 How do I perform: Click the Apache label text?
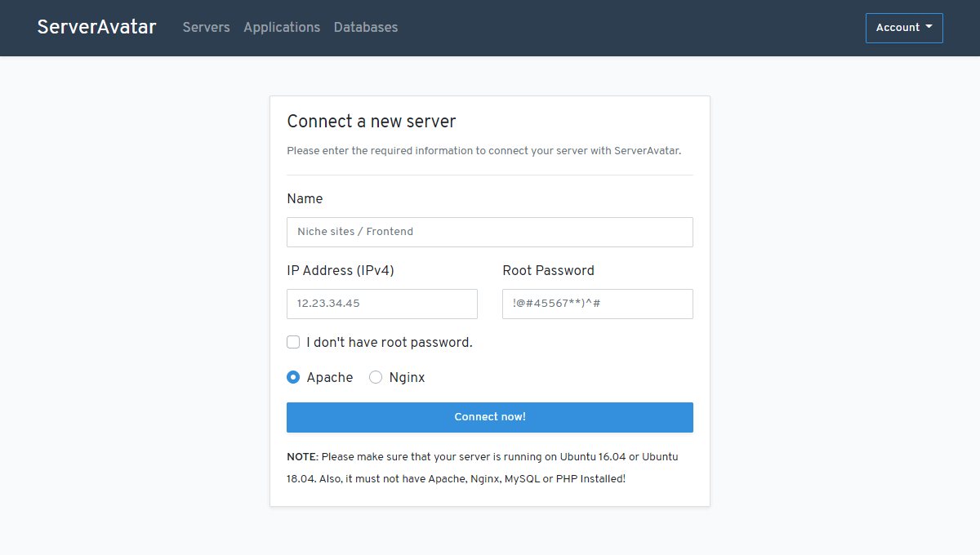pos(330,377)
